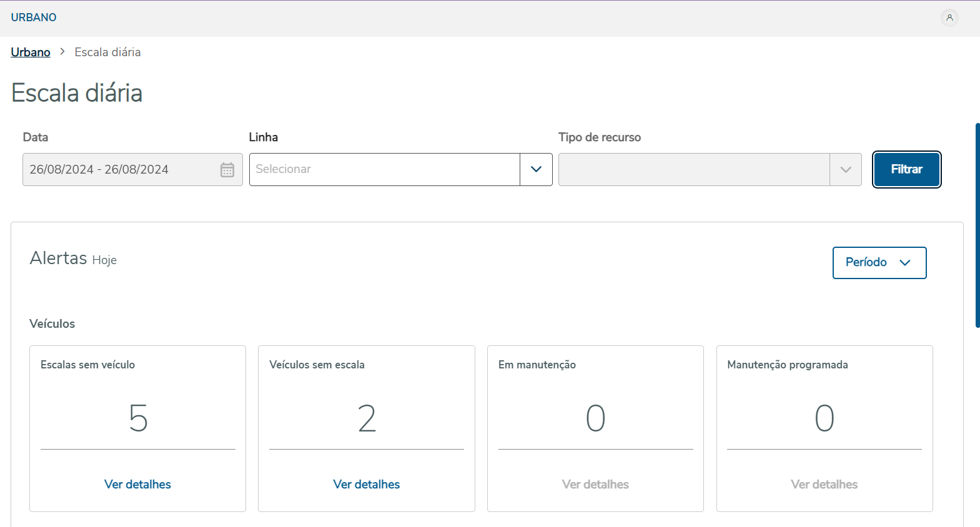Click Ver detalhes under Manutenção programada

[x=824, y=485]
